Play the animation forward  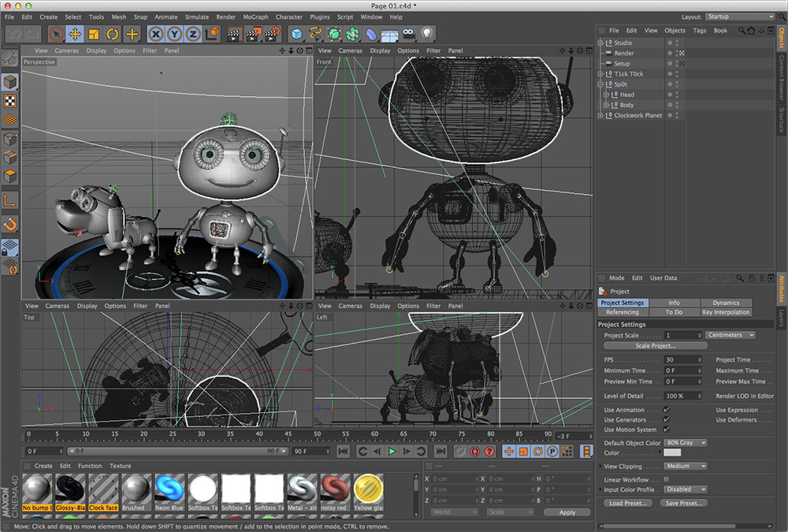[x=392, y=451]
